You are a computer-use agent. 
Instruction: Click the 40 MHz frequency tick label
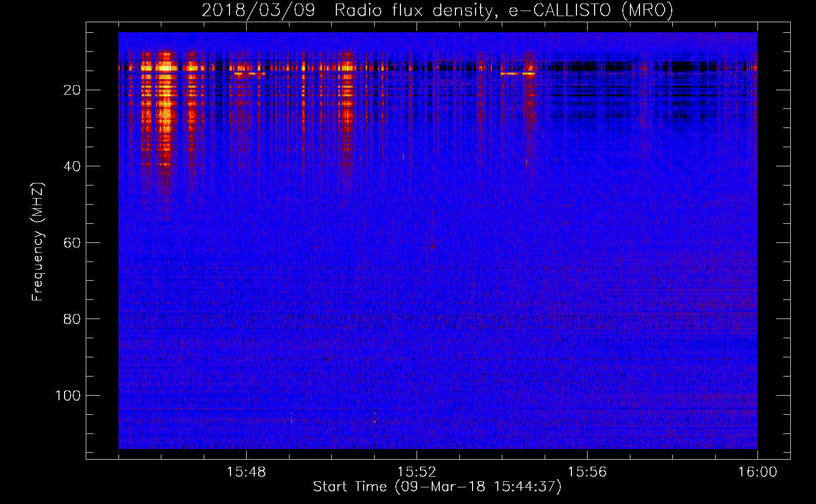(72, 166)
